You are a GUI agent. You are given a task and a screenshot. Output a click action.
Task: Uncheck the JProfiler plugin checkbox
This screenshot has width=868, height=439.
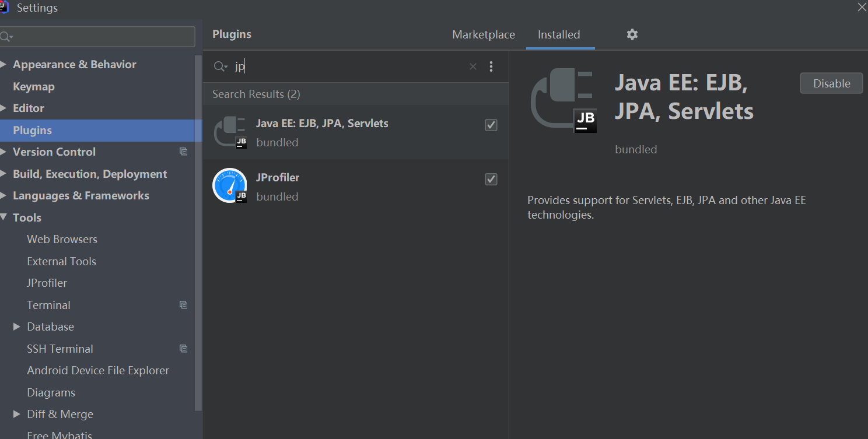coord(491,179)
